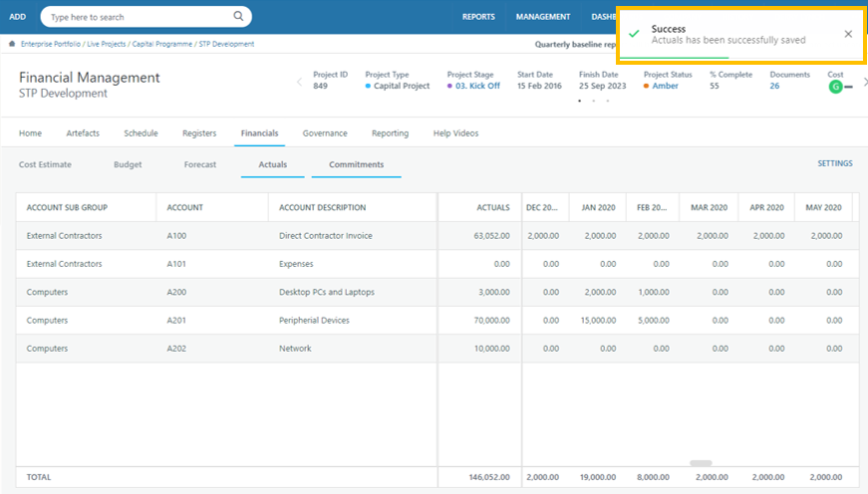The height and width of the screenshot is (494, 868).
Task: Show previous project details with left chevron
Action: coord(300,82)
